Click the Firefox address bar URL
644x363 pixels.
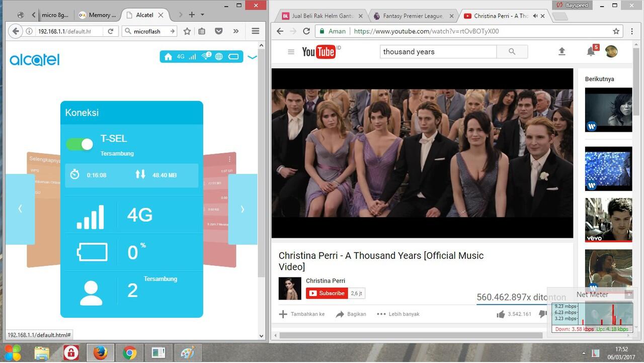[x=64, y=31]
